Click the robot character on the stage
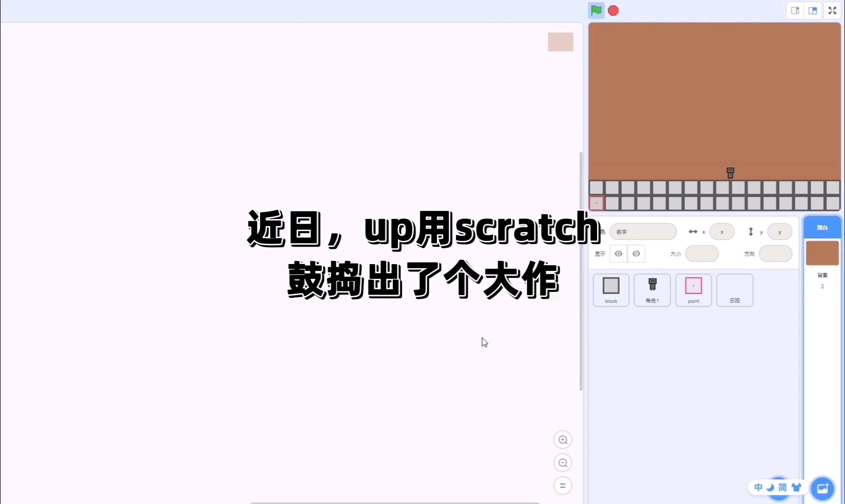845x504 pixels. 731,173
